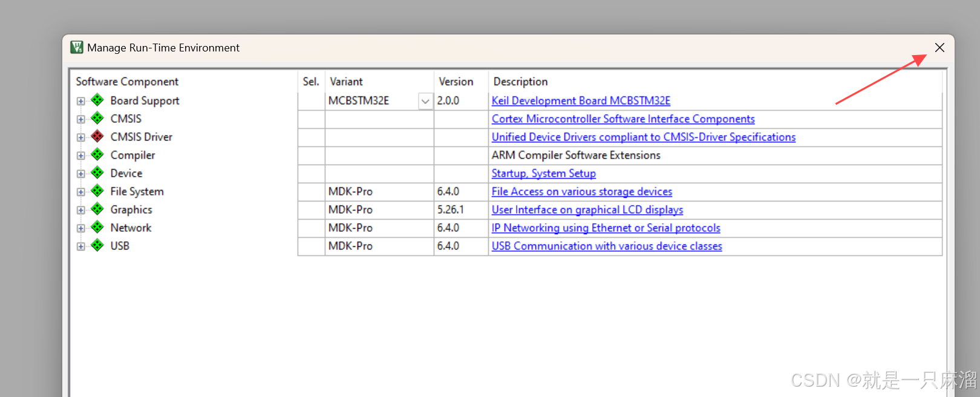Click the Sel. column header
Screen dimensions: 980x397
pyautogui.click(x=311, y=82)
